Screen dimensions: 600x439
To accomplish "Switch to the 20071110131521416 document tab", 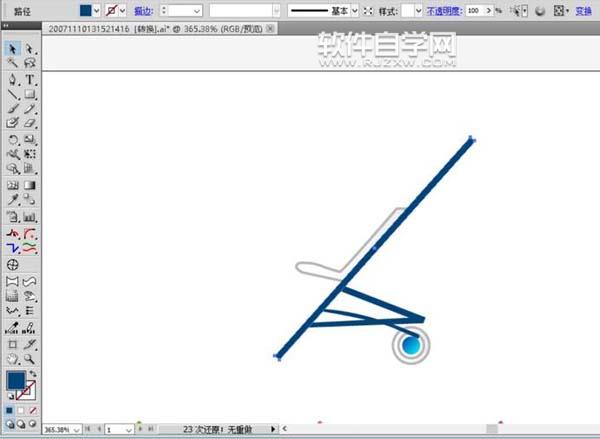I will [x=155, y=29].
